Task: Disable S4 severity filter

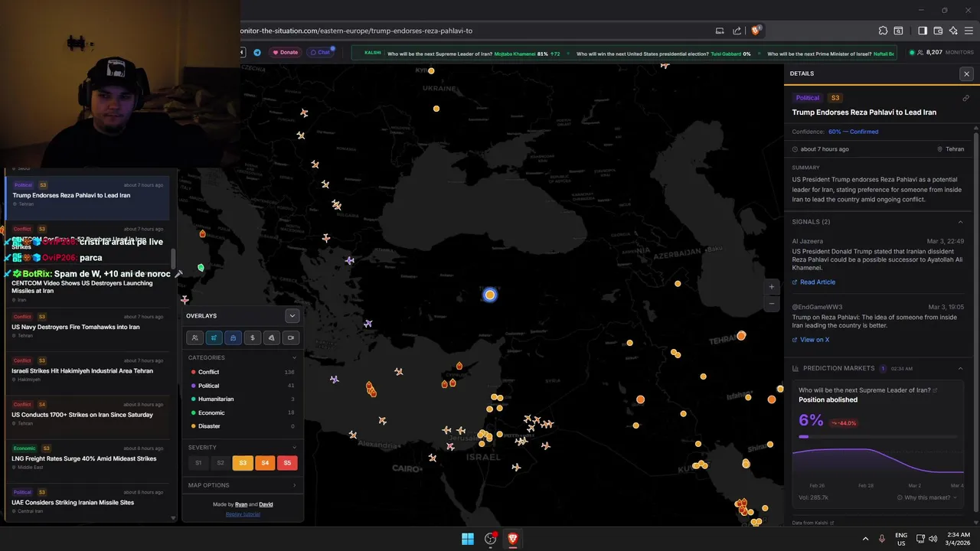Action: (x=265, y=463)
